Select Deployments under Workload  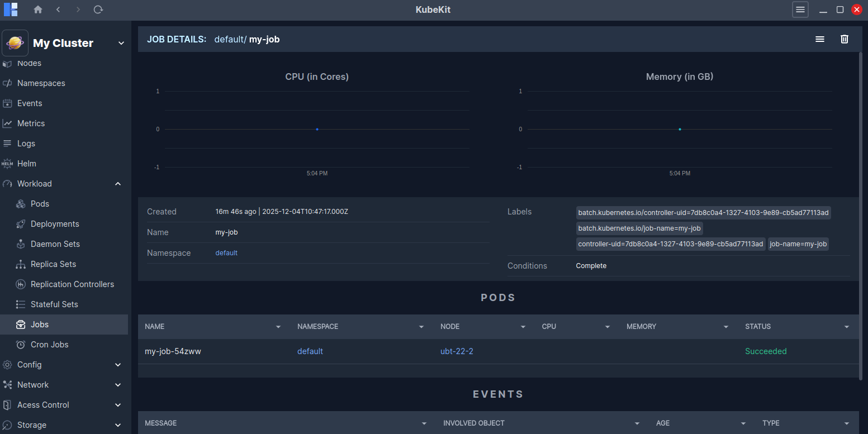coord(55,224)
